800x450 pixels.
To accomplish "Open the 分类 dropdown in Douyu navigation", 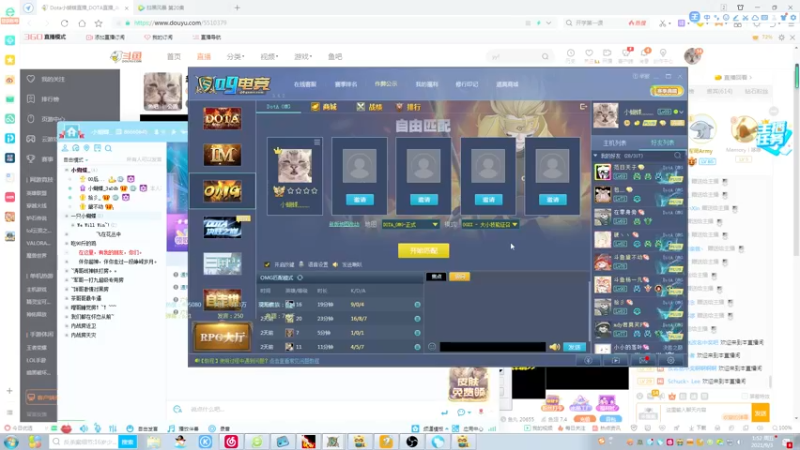I will 235,57.
